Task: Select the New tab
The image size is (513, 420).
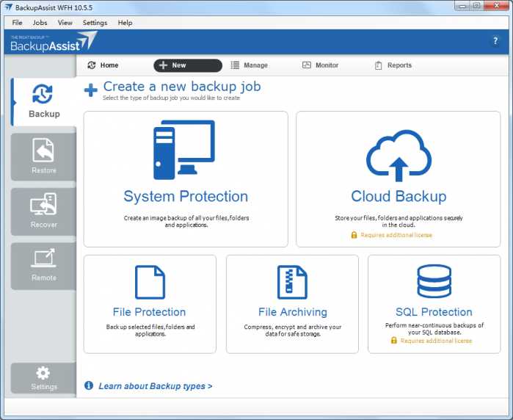Action: click(188, 65)
